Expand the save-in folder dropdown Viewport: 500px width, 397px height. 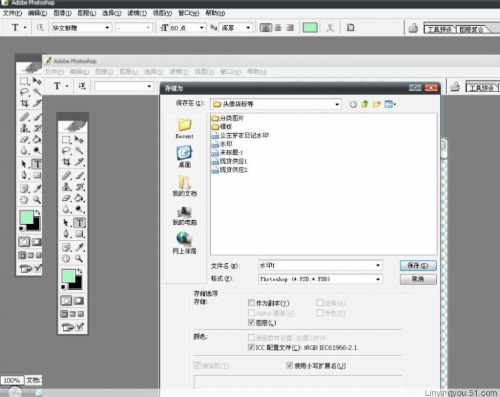pyautogui.click(x=337, y=104)
